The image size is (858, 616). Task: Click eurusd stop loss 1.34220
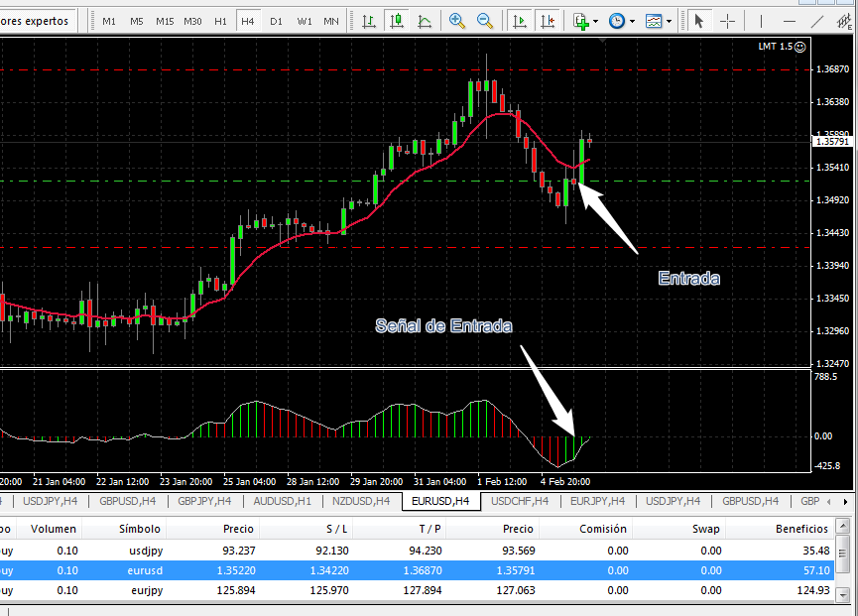[329, 570]
